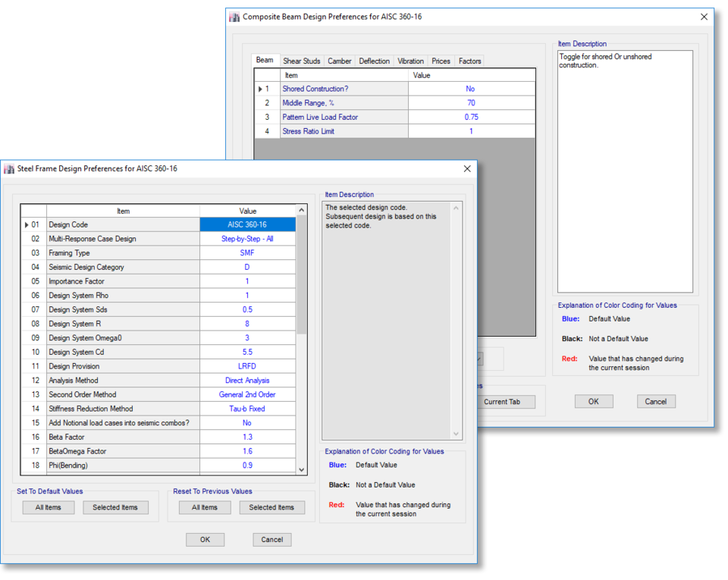Screen dimensions: 728x580
Task: Cancel the Composite Beam Design Preferences dialog
Action: [655, 401]
